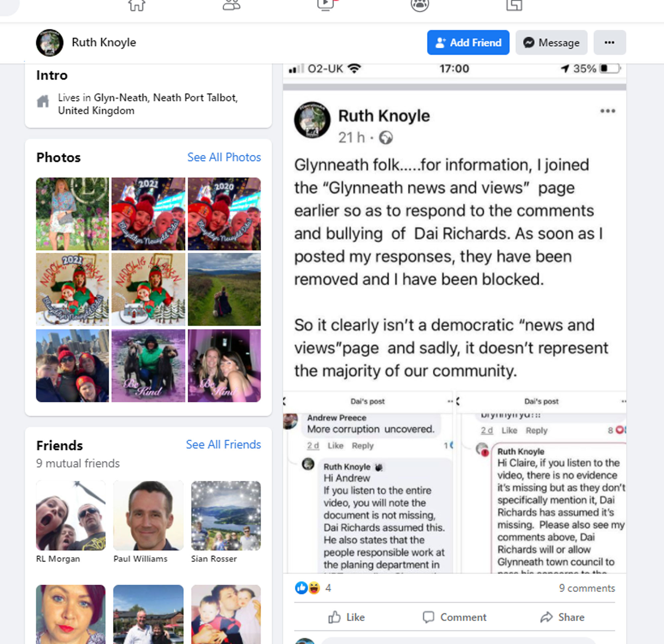Open the Watch video icon in navigation
This screenshot has width=664, height=644.
pos(326,5)
